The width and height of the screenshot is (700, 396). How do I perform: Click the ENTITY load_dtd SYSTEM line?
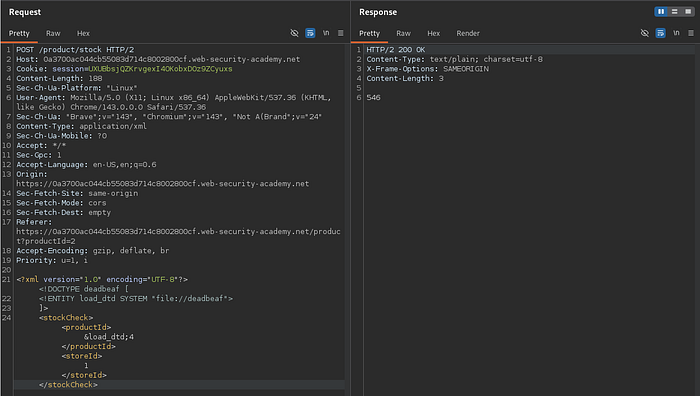pyautogui.click(x=136, y=299)
